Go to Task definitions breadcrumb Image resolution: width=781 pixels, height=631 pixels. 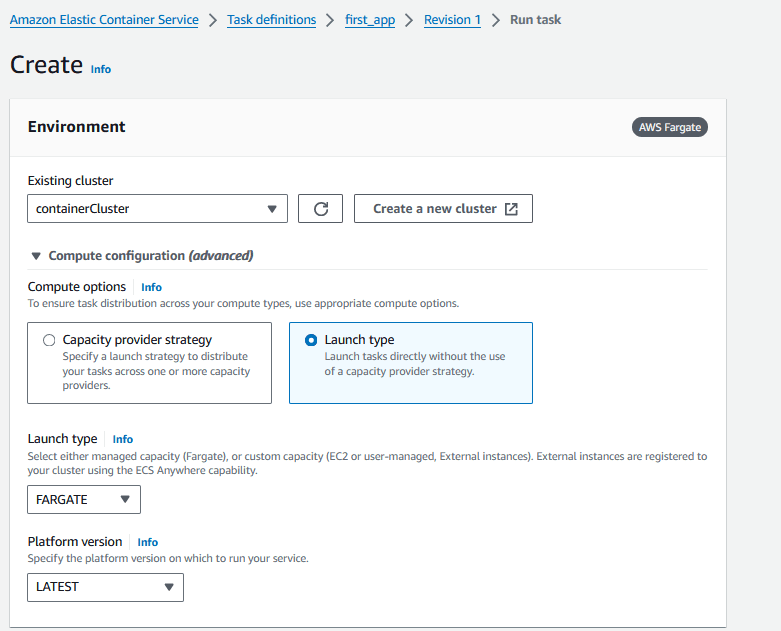(271, 20)
